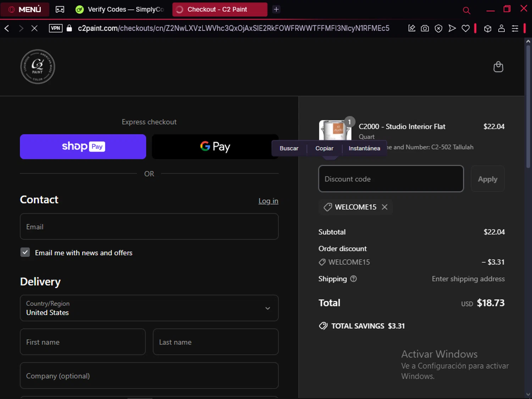Image resolution: width=532 pixels, height=399 pixels.
Task: Click the Apply discount button
Action: tap(488, 179)
